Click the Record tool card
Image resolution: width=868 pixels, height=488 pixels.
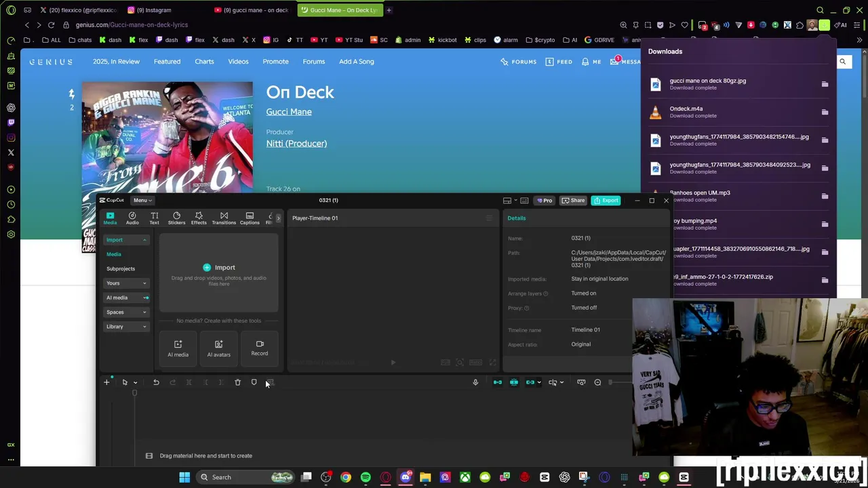pyautogui.click(x=259, y=348)
